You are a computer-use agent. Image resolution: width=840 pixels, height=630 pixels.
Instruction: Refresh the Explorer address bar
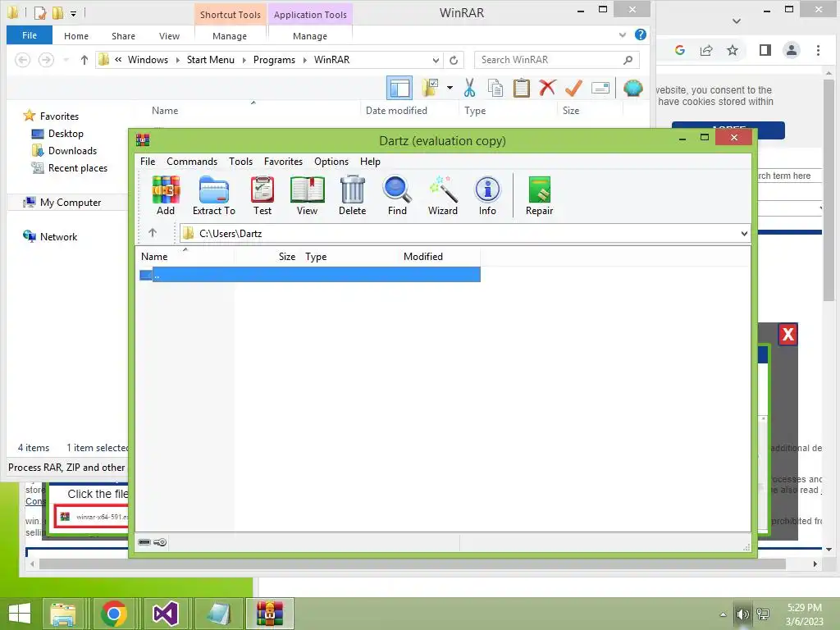tap(454, 60)
